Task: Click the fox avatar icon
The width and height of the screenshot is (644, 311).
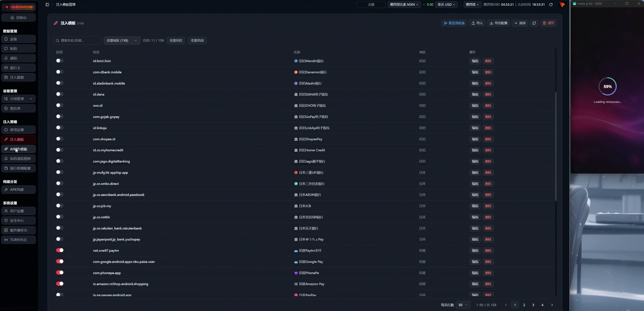Action: (x=562, y=4)
